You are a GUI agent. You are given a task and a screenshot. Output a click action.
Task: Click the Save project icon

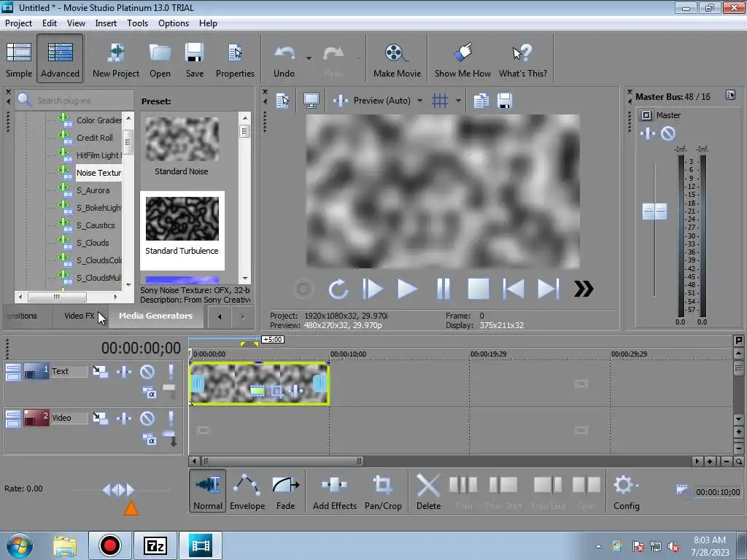(195, 60)
